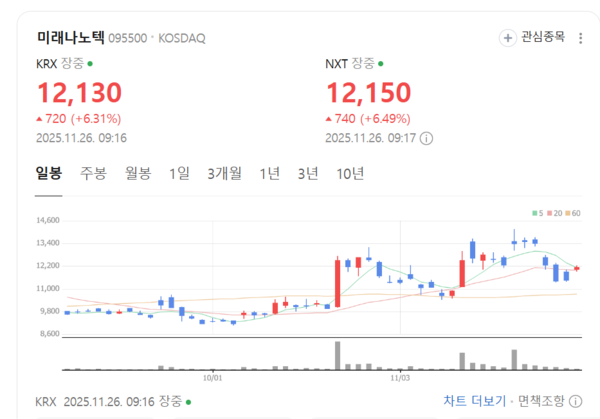Screen dimensions: 600x419
Task: Click the 13,400 y-axis price label
Action: pos(48,243)
